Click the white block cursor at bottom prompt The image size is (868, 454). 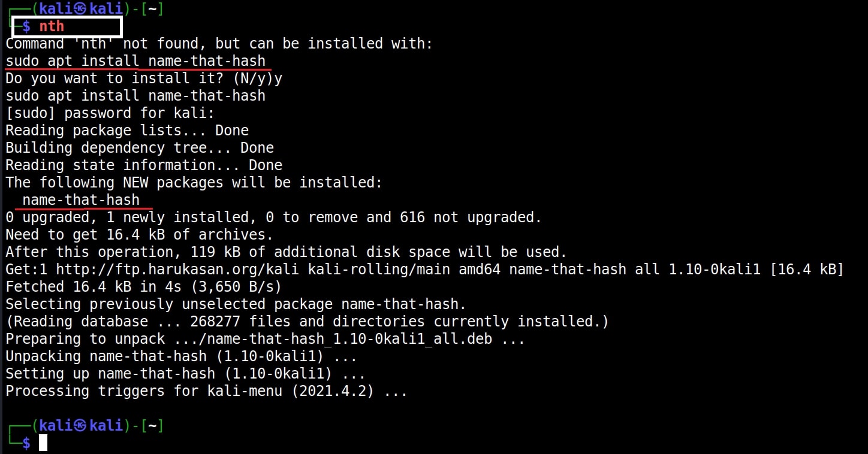(x=43, y=443)
